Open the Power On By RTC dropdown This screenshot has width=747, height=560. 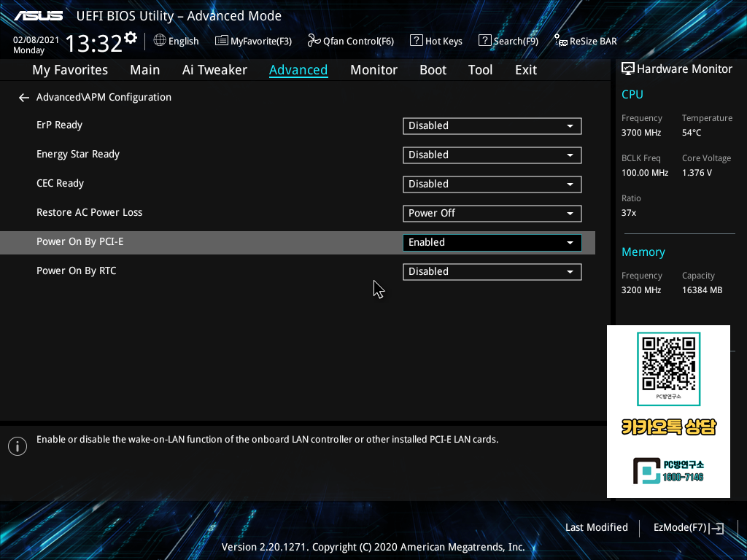pyautogui.click(x=492, y=272)
